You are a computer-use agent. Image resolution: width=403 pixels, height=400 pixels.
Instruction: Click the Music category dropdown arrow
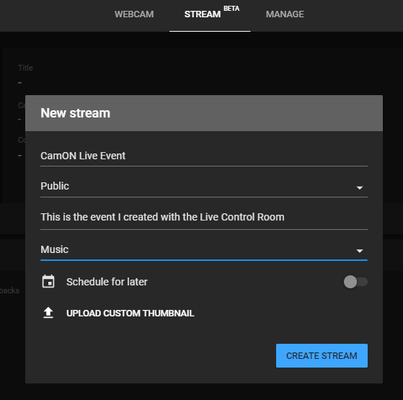point(359,251)
